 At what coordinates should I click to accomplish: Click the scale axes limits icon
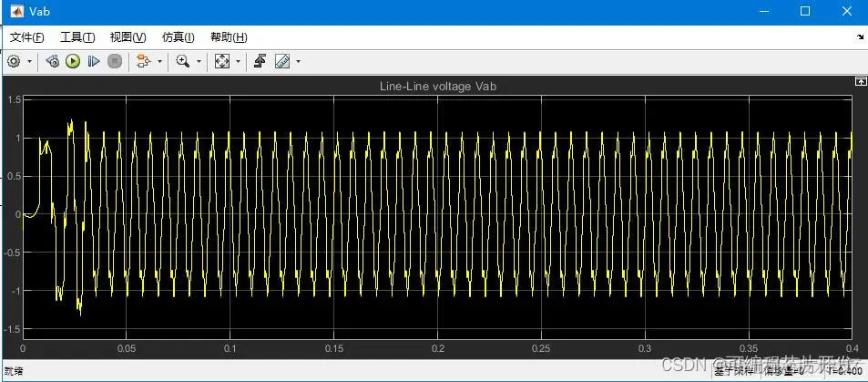click(222, 61)
